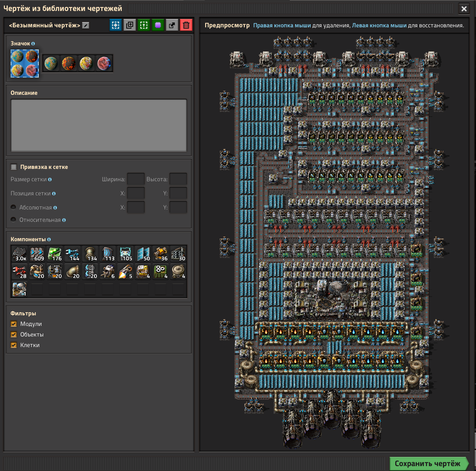The height and width of the screenshot is (471, 476).
Task: Click the lava planet Vulcanus icon slot
Action: (x=69, y=63)
